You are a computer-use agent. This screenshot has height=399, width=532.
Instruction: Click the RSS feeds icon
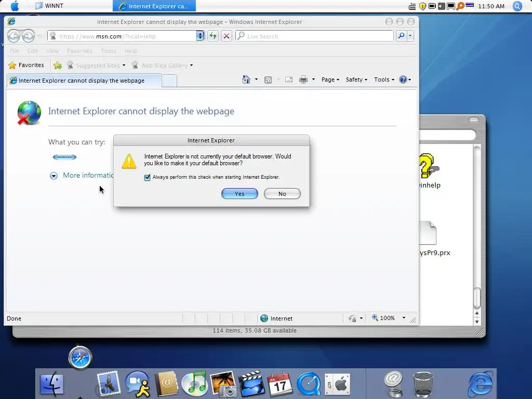click(268, 79)
